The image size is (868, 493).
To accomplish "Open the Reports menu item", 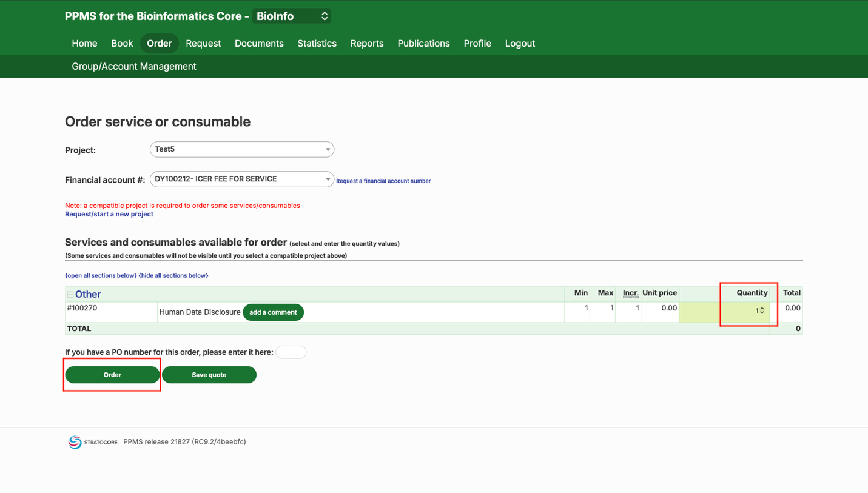I will click(x=367, y=44).
